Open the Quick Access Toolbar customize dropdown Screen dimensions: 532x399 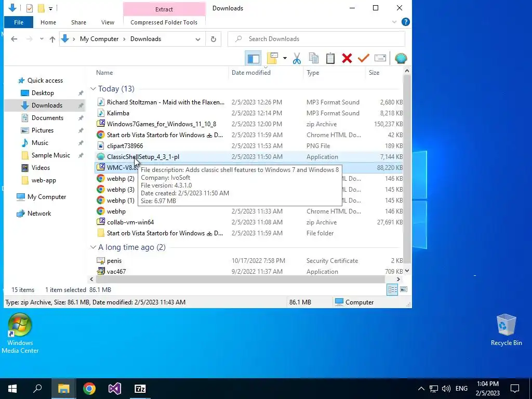click(50, 8)
